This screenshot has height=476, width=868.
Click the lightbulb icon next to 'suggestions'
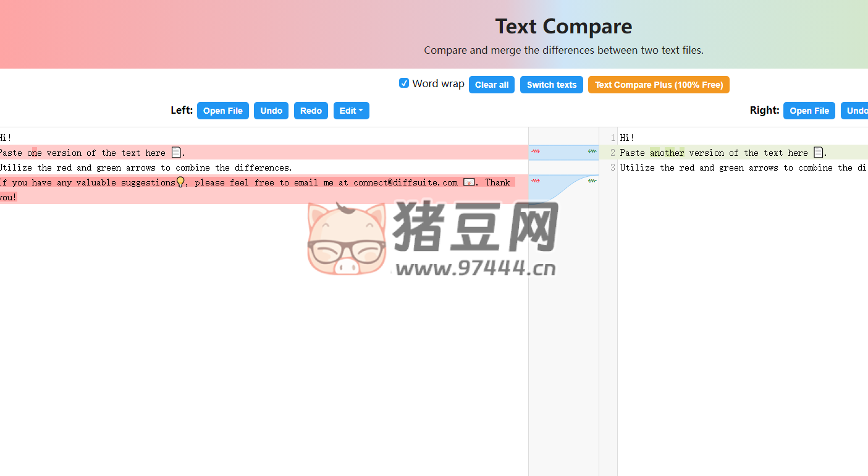point(180,181)
